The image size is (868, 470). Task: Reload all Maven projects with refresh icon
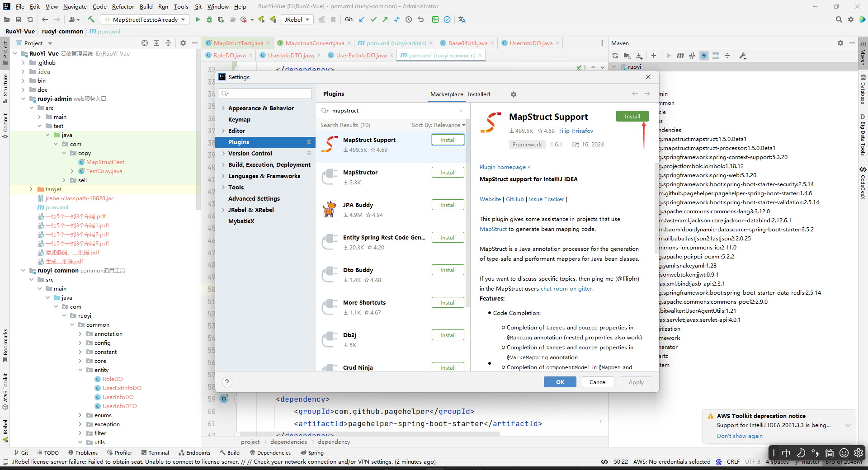pos(615,56)
